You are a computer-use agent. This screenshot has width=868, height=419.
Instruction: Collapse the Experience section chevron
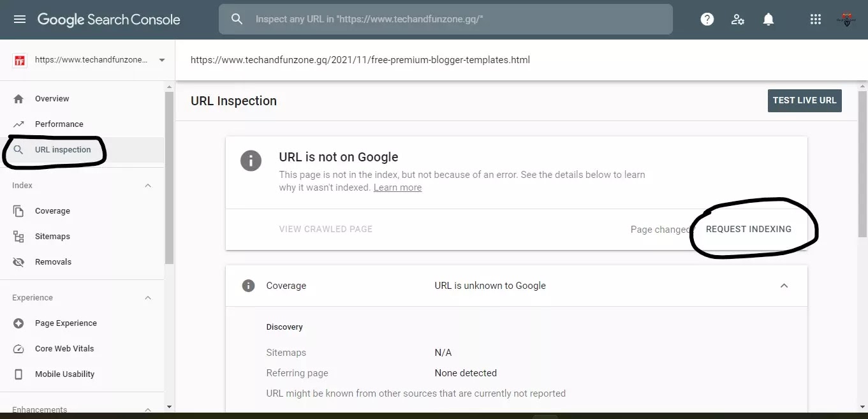pyautogui.click(x=148, y=298)
